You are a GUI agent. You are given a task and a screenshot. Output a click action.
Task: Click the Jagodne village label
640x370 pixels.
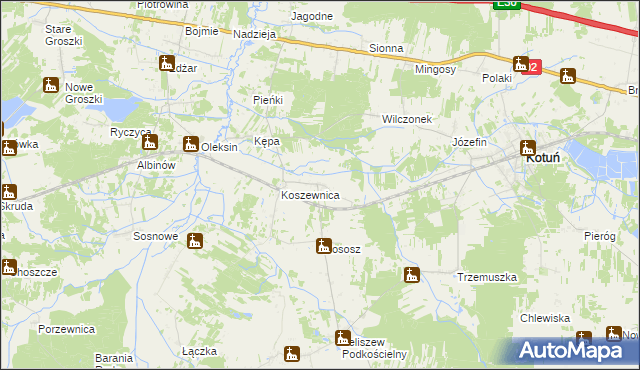click(x=312, y=16)
